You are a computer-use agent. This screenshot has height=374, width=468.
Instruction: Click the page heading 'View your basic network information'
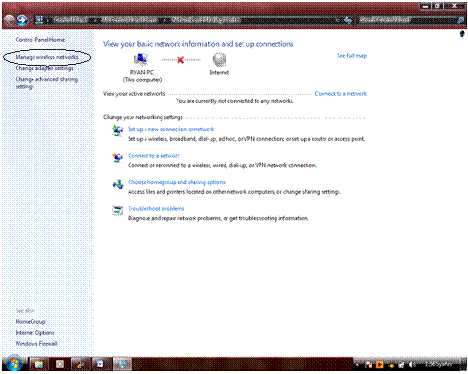pos(198,44)
